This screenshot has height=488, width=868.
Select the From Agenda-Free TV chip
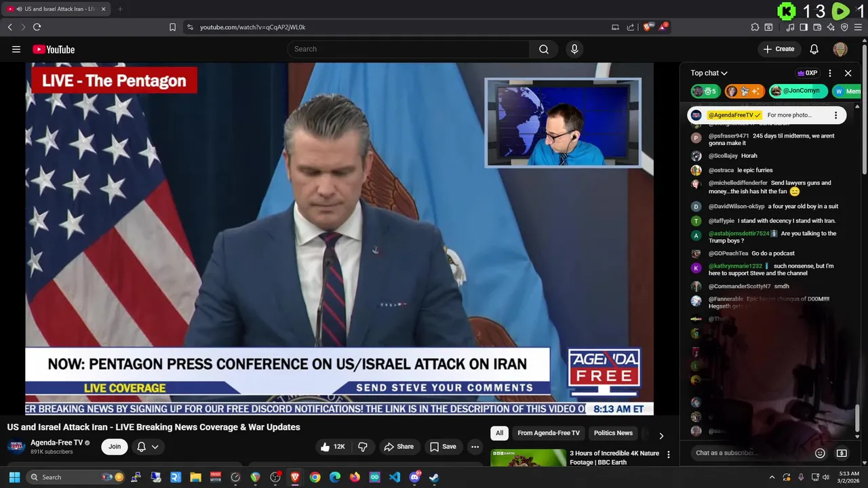tap(549, 433)
